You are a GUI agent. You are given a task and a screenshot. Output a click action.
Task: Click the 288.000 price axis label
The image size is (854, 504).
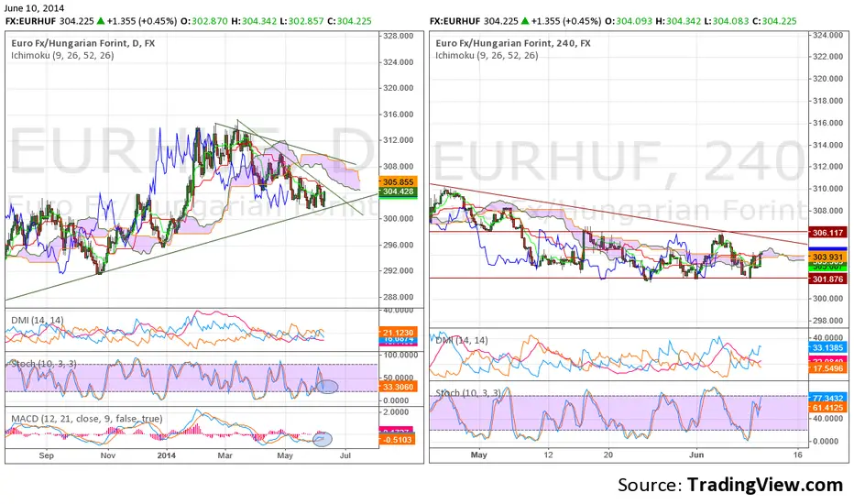(398, 297)
